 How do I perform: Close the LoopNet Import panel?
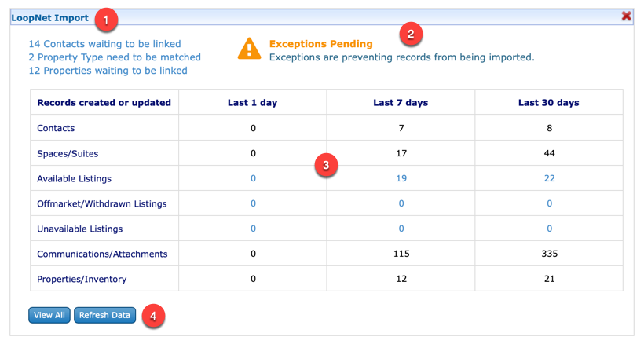tap(626, 16)
